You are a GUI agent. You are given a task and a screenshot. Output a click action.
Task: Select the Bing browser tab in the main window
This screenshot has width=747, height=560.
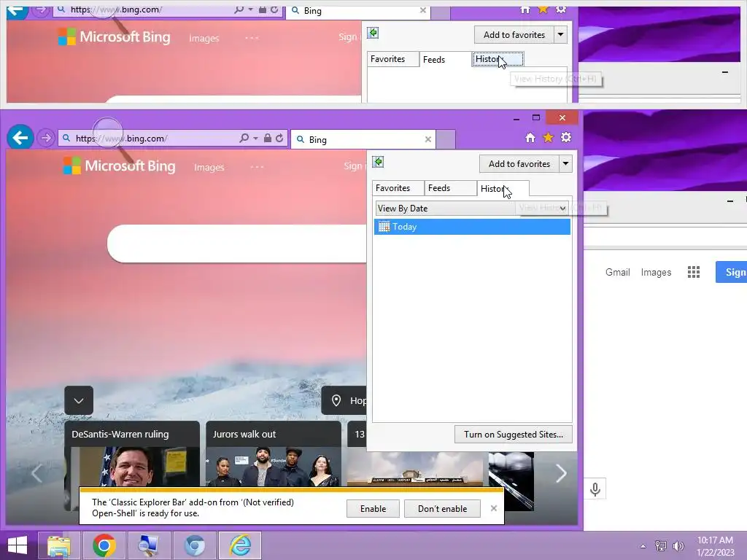click(363, 139)
